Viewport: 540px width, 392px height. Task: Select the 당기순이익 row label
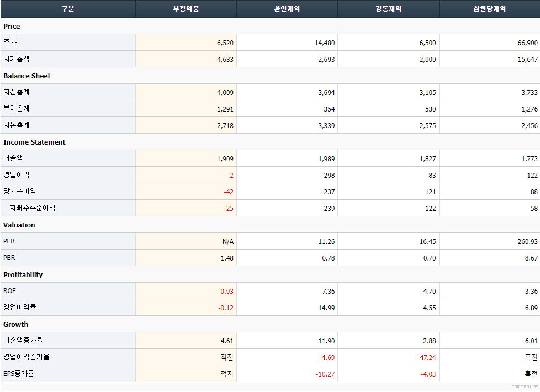(x=68, y=191)
